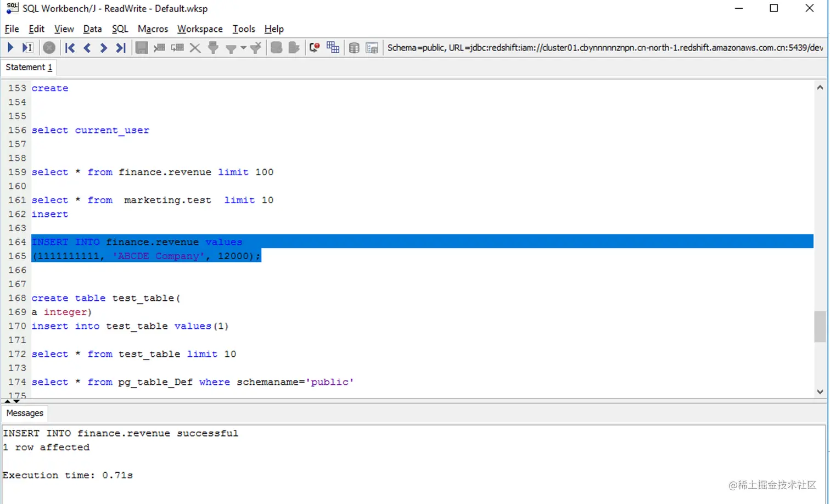Click line 'select current_user'
This screenshot has height=504, width=830.
click(x=90, y=130)
